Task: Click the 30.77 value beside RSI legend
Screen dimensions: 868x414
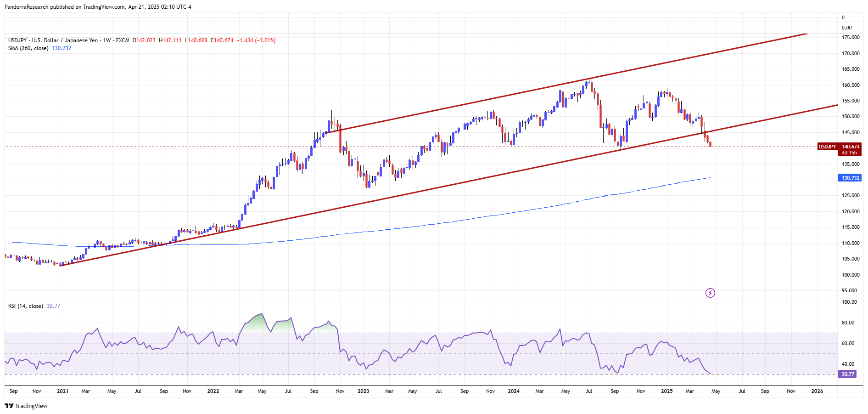Action: pos(53,306)
